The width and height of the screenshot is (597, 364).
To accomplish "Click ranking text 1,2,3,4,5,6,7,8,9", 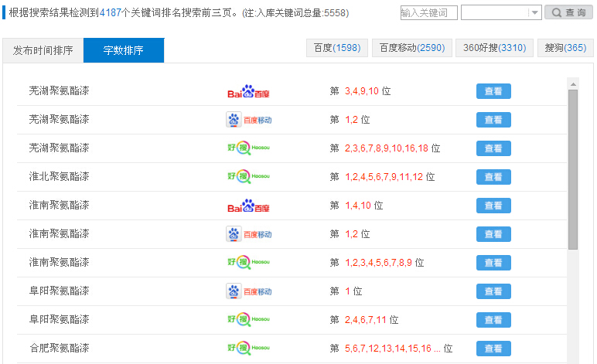I will point(378,263).
